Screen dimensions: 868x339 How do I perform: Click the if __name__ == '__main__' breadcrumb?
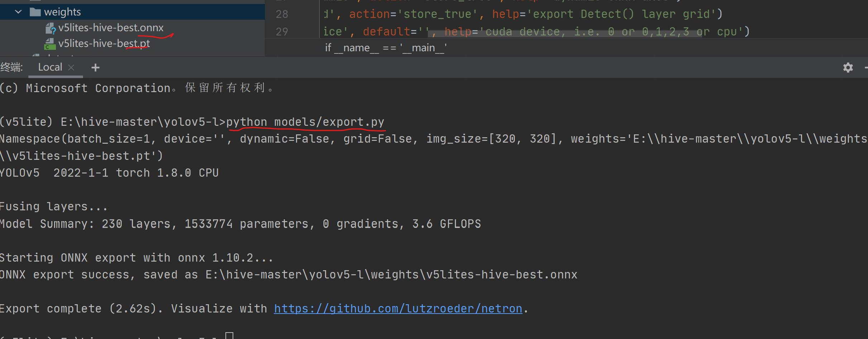pyautogui.click(x=386, y=48)
